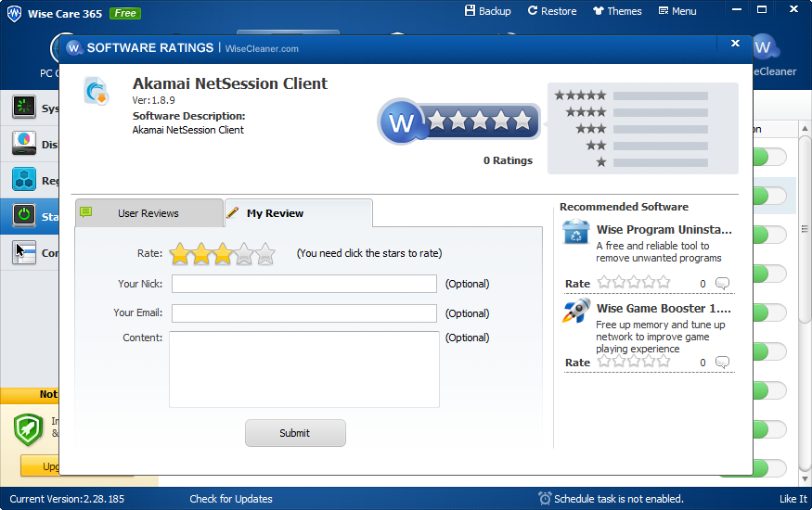Rate five stars in My Review
812x510 pixels.
tap(265, 253)
